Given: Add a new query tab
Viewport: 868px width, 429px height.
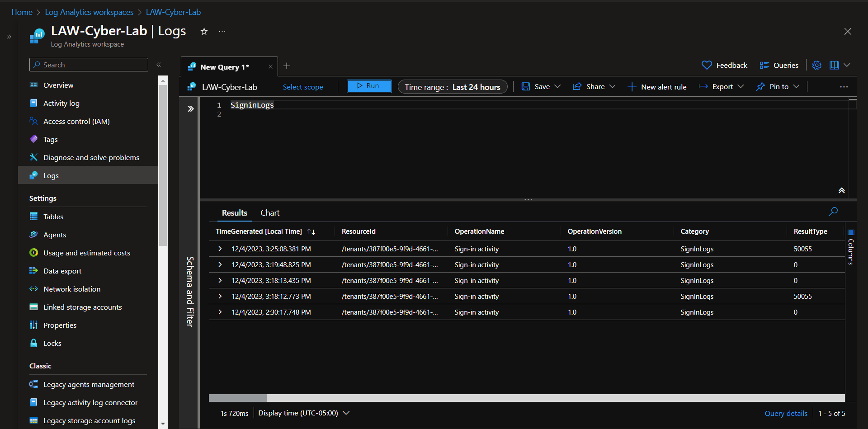Looking at the screenshot, I should pos(287,66).
